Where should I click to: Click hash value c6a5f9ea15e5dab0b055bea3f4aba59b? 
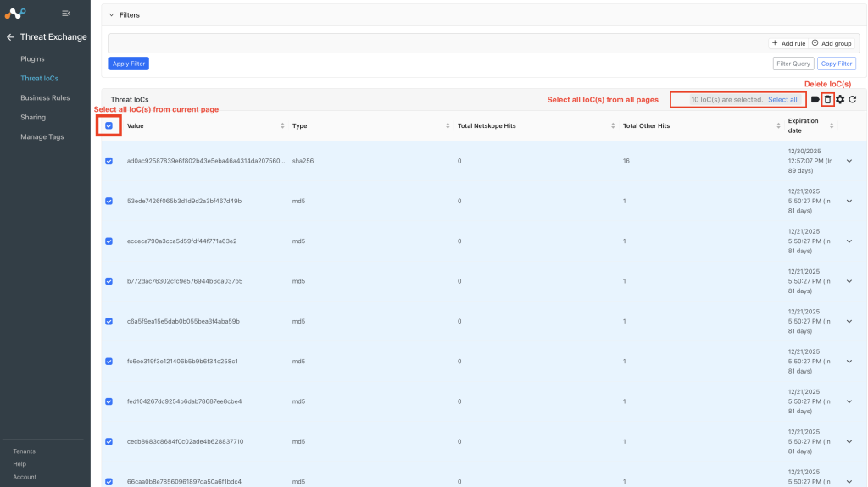pyautogui.click(x=183, y=322)
